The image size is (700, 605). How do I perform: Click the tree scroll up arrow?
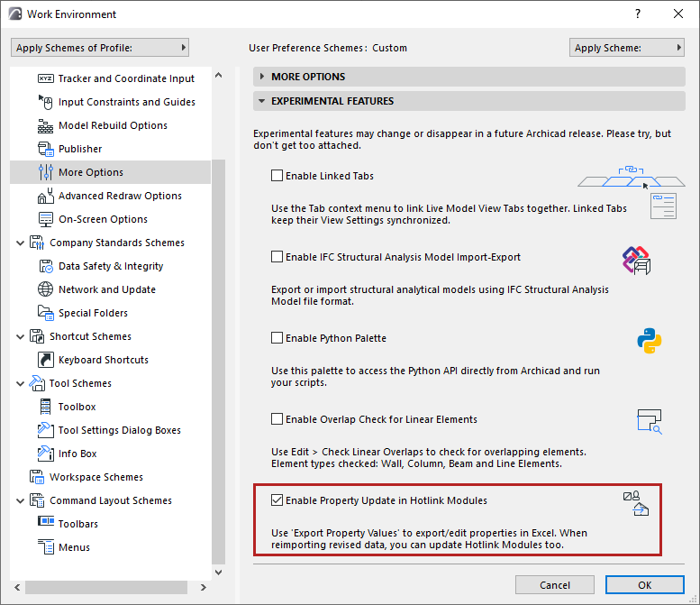point(218,76)
